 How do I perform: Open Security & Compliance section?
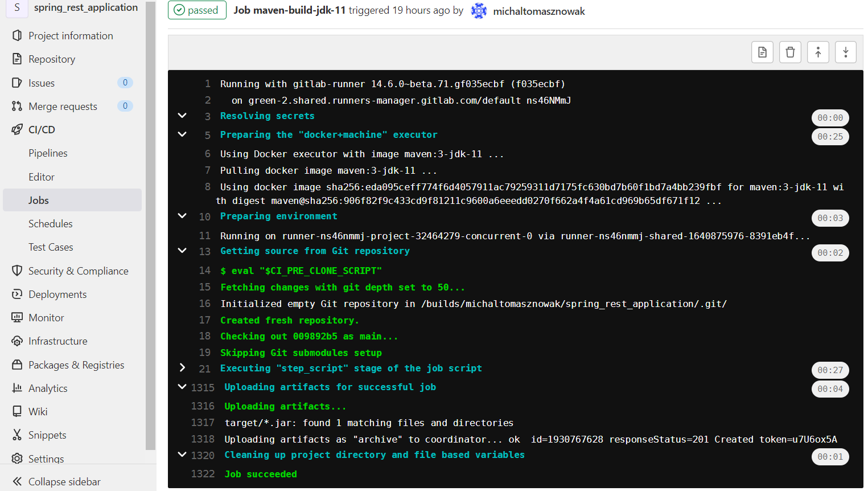[78, 271]
